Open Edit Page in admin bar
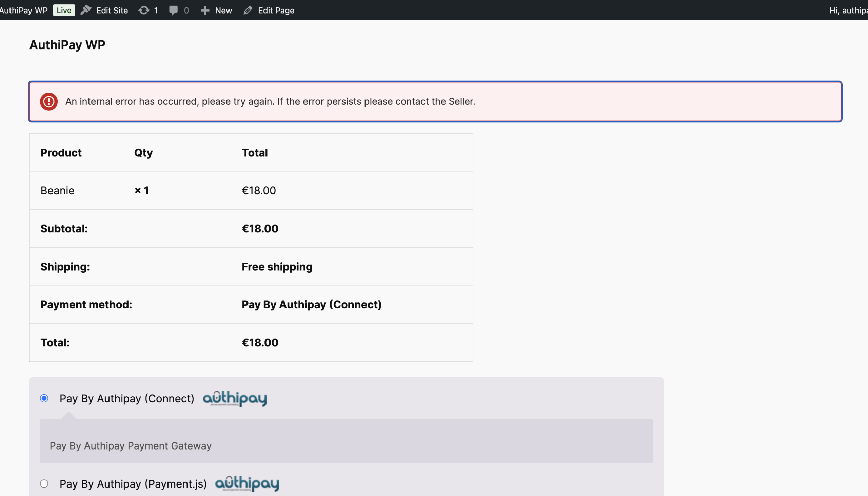This screenshot has width=868, height=496. point(269,10)
